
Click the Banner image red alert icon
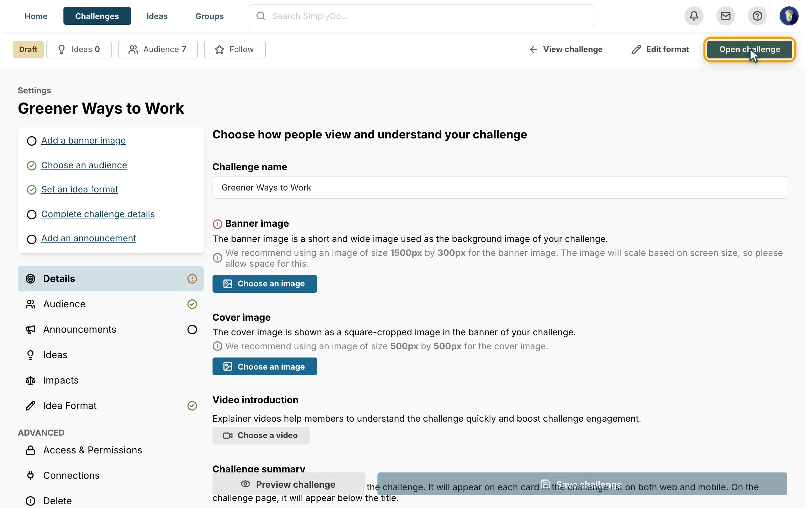(217, 224)
